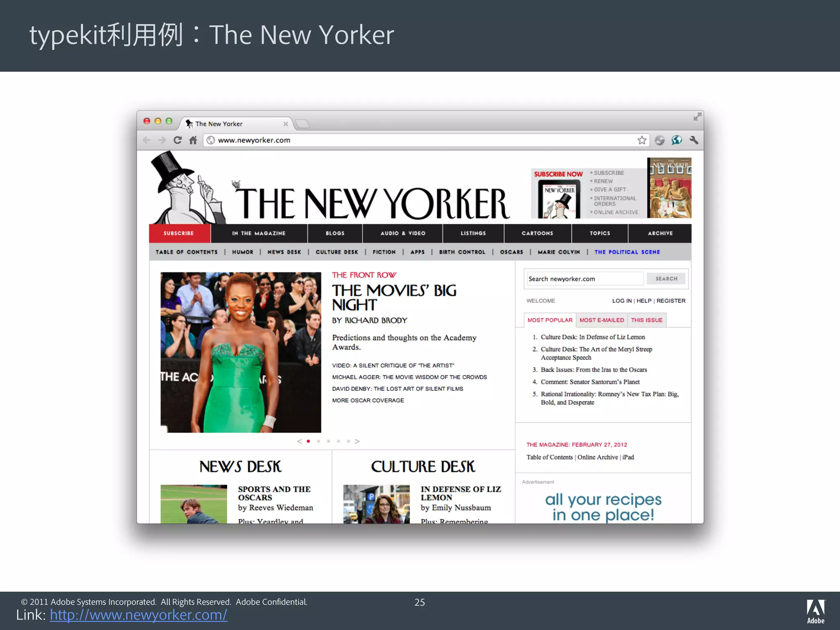
Task: Open a new browser tab
Action: (x=302, y=124)
